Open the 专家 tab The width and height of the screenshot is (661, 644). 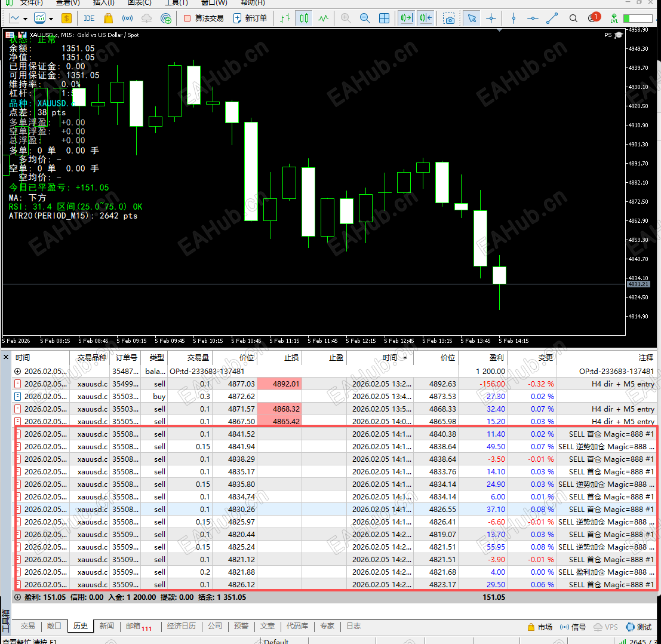327,626
